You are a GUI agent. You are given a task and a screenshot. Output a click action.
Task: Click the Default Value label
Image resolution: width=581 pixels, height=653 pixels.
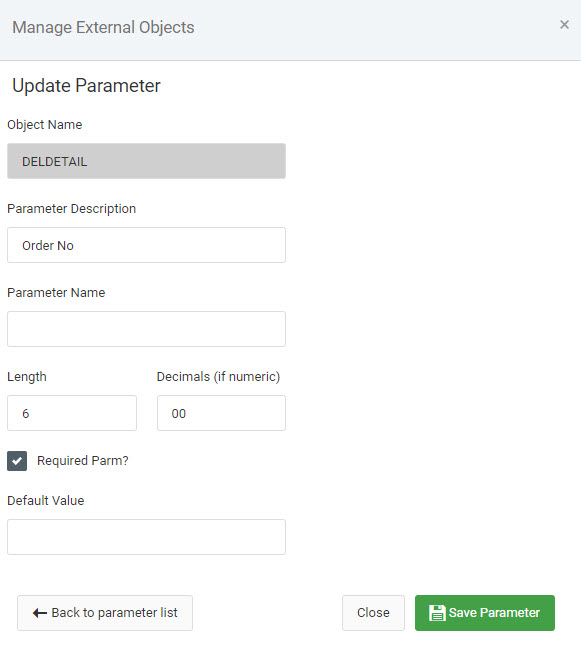coord(46,500)
